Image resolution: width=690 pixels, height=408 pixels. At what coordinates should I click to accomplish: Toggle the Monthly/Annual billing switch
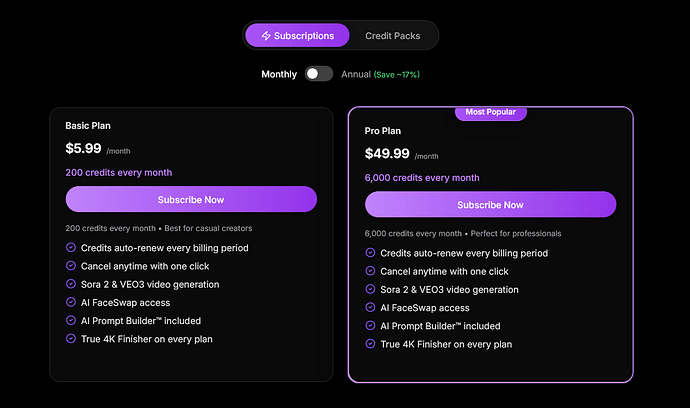click(319, 74)
